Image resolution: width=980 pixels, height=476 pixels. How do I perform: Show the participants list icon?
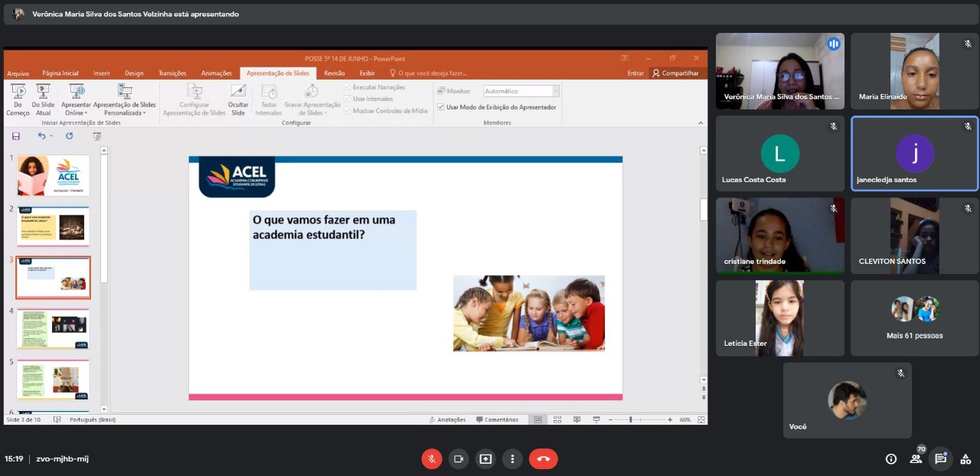coord(916,458)
